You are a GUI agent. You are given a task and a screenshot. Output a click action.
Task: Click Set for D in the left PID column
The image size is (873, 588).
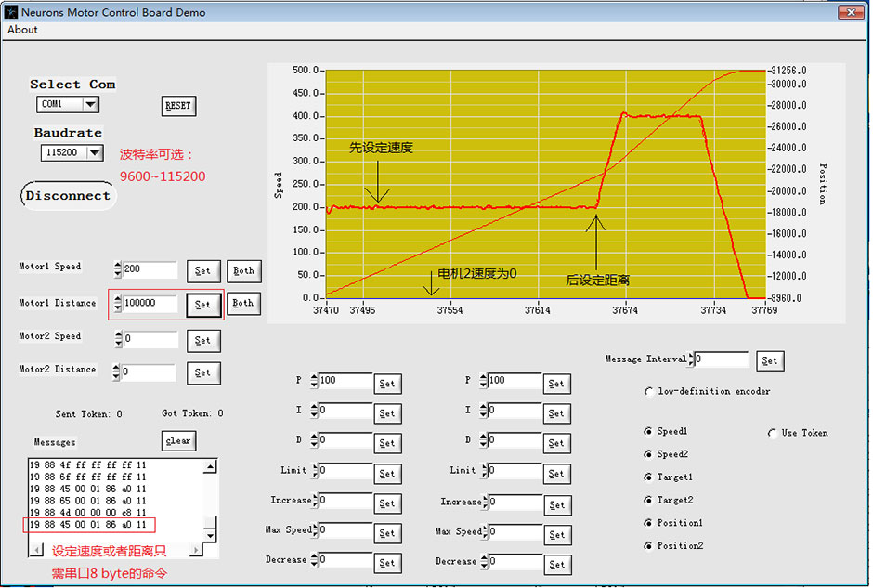387,443
